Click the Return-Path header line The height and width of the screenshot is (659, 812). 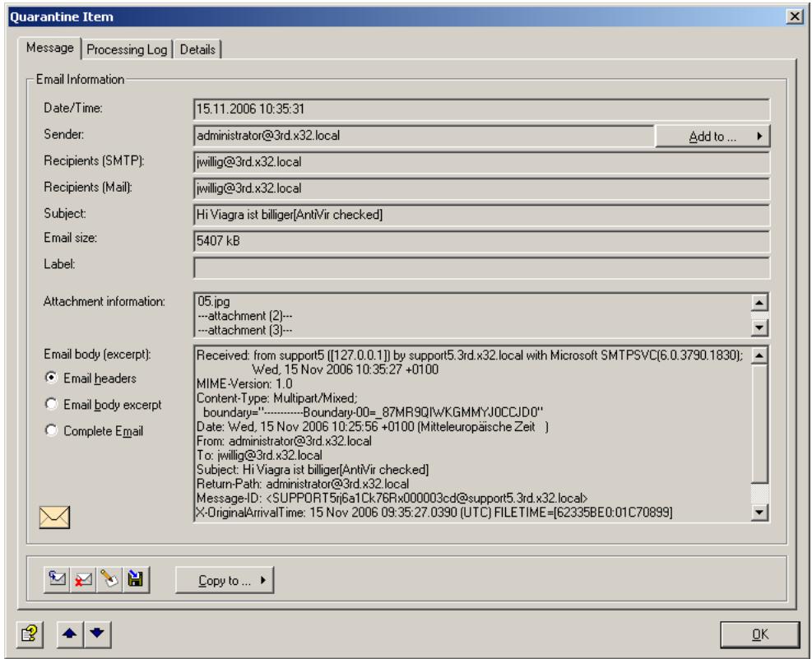[x=303, y=484]
